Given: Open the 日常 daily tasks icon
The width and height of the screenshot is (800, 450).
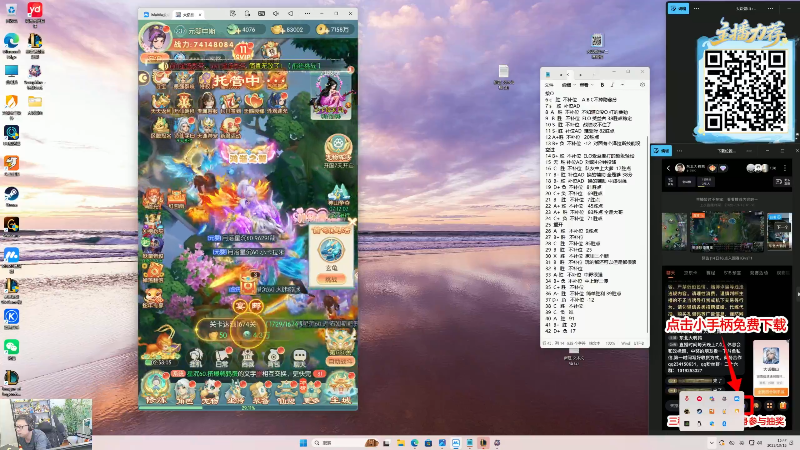Looking at the screenshot, I should coord(222,357).
